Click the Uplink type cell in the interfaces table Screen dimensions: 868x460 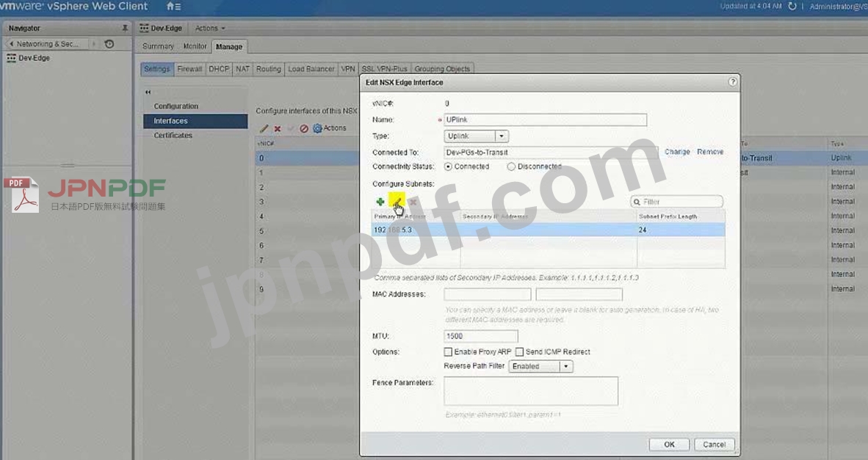[x=841, y=158]
